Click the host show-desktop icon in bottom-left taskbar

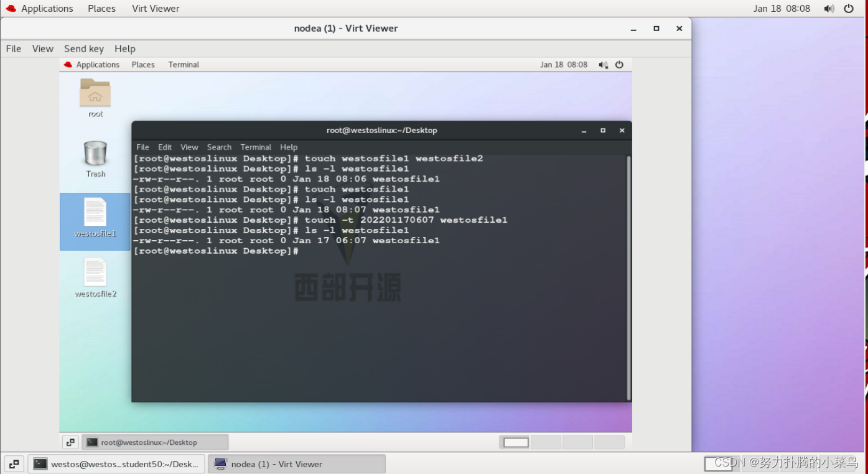[14, 464]
